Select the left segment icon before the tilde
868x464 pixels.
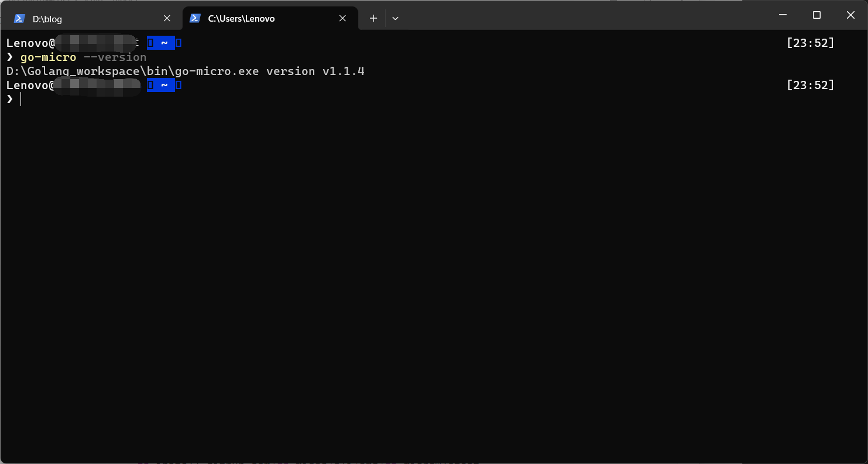[x=149, y=43]
